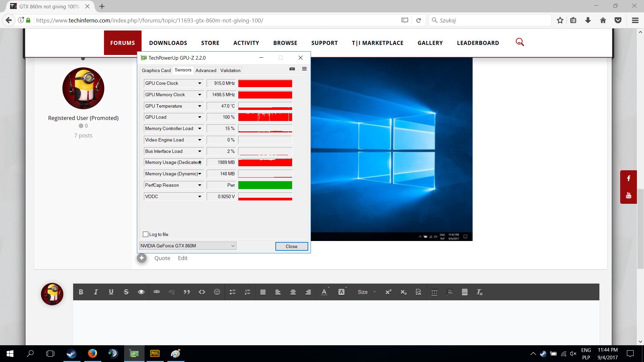Image resolution: width=644 pixels, height=362 pixels.
Task: Expand the Video Engine Load dropdown
Action: click(200, 140)
